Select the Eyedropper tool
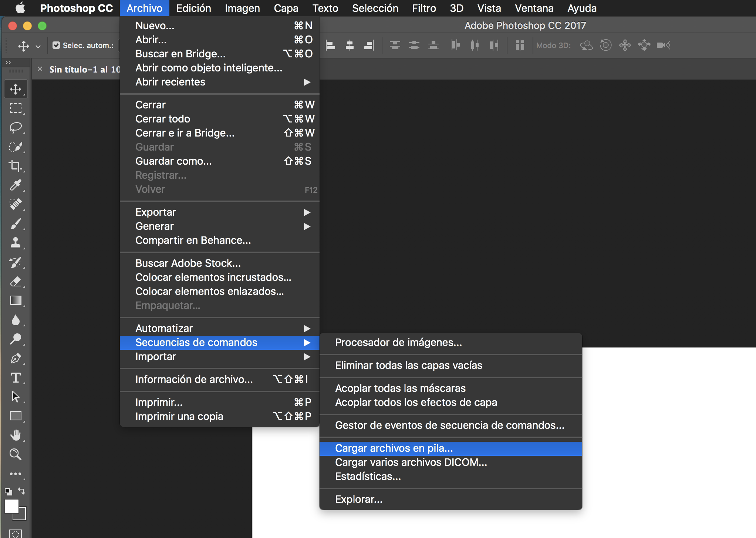Viewport: 756px width, 538px height. pos(16,185)
